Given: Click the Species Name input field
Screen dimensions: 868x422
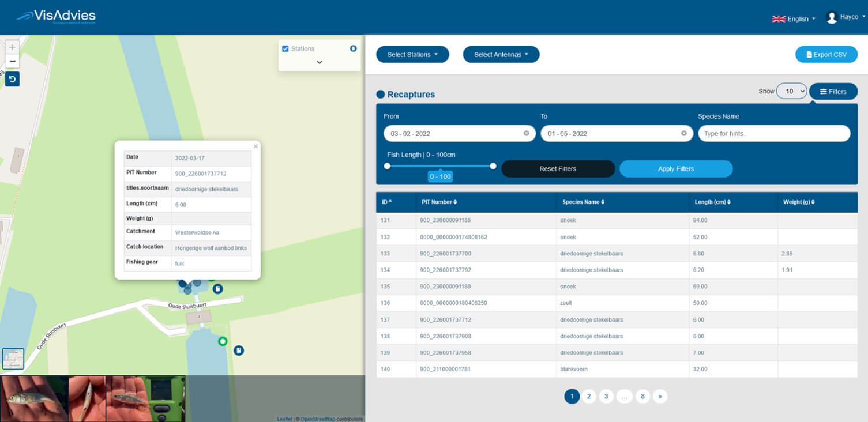Looking at the screenshot, I should pos(773,134).
